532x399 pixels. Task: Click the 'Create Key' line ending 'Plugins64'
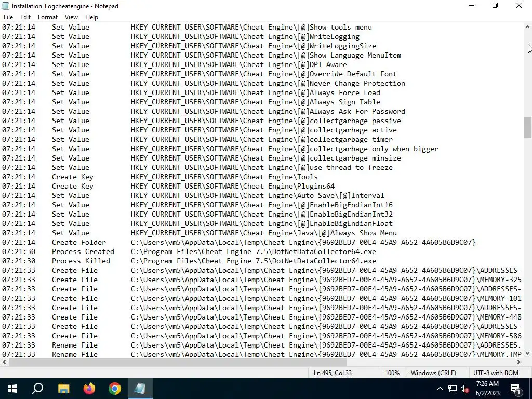168,187
